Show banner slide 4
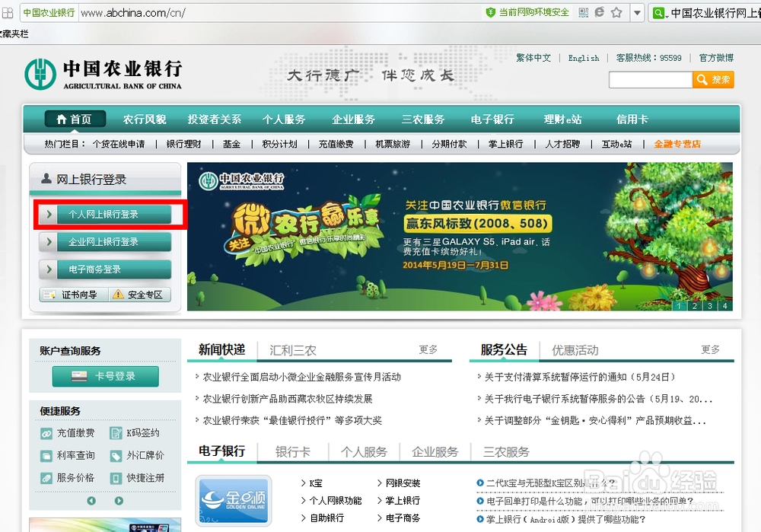Image resolution: width=761 pixels, height=532 pixels. pyautogui.click(x=725, y=306)
